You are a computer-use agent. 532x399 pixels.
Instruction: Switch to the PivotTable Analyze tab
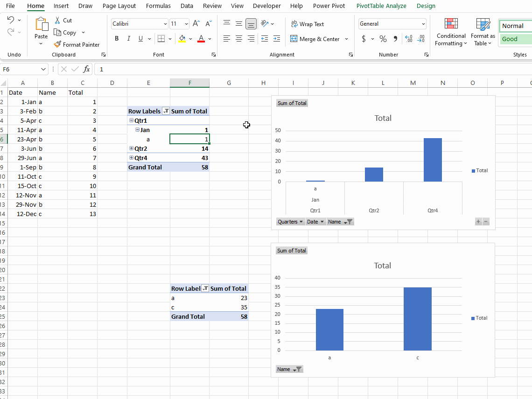point(381,6)
